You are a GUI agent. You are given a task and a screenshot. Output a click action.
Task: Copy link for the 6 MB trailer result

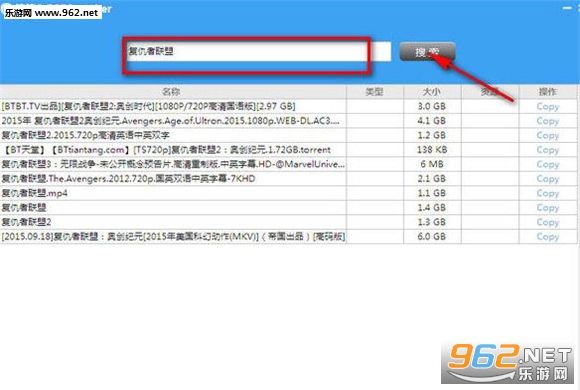(x=548, y=164)
